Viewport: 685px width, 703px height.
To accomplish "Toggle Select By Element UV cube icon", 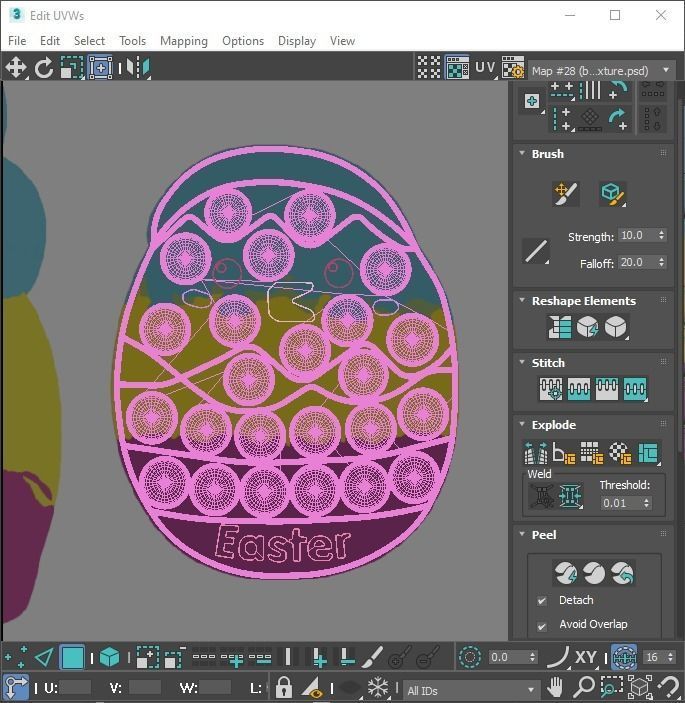I will click(109, 657).
